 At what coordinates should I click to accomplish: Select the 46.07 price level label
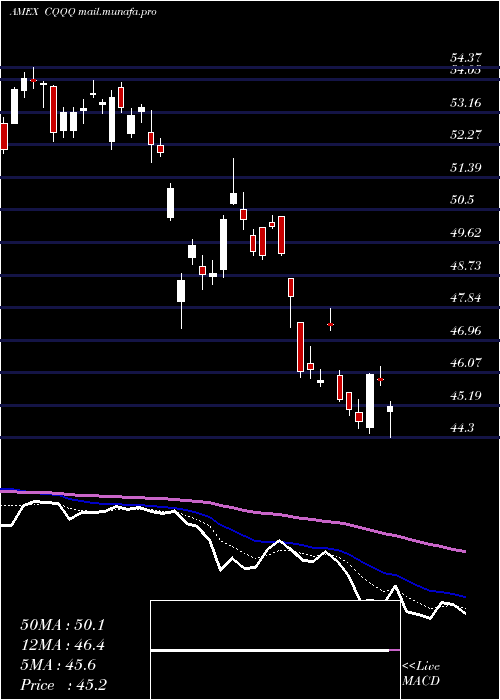(466, 362)
